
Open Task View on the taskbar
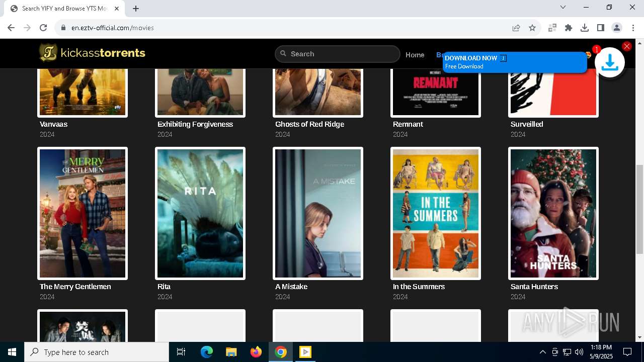click(181, 352)
